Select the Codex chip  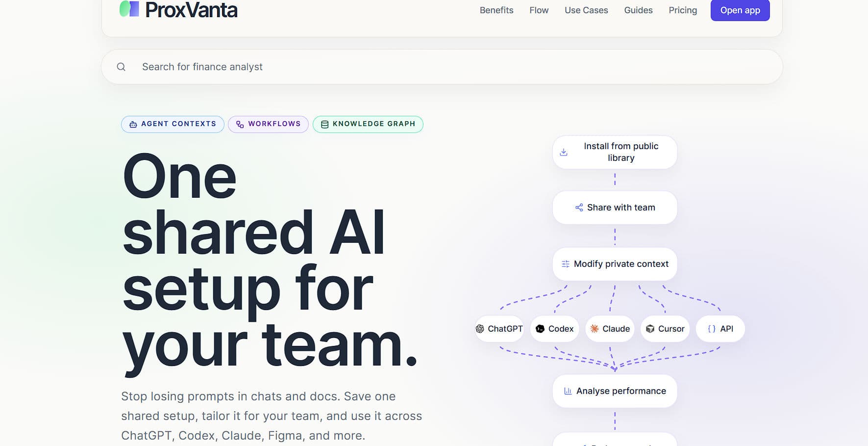tap(555, 329)
